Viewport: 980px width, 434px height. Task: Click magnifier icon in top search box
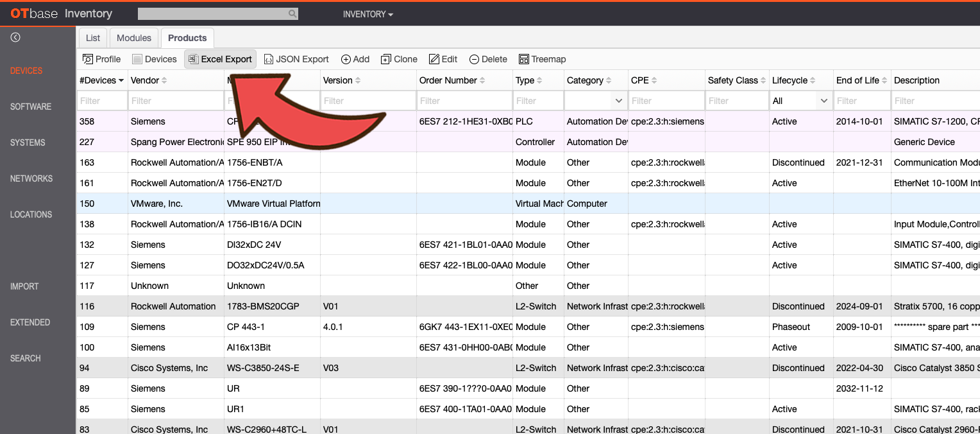click(x=292, y=13)
